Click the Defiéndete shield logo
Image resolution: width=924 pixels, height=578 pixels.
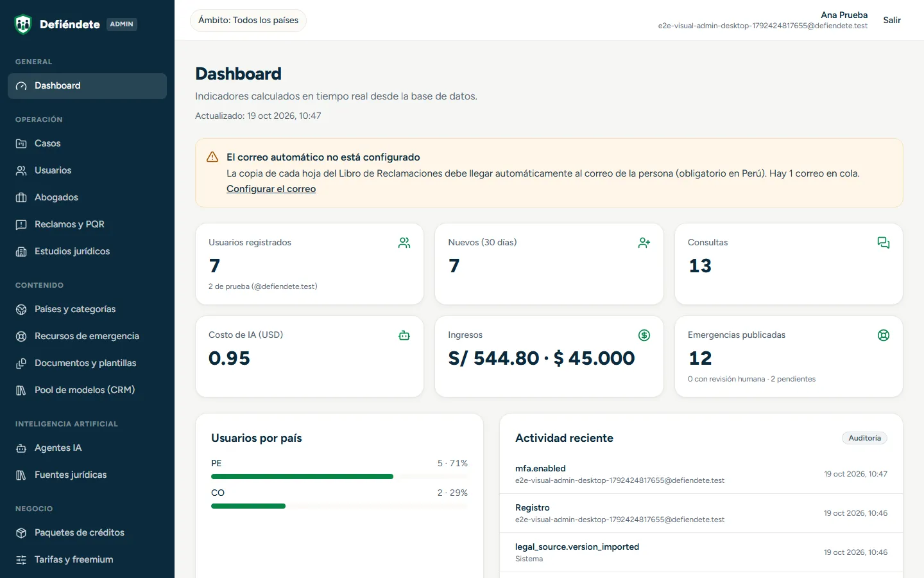pos(23,24)
